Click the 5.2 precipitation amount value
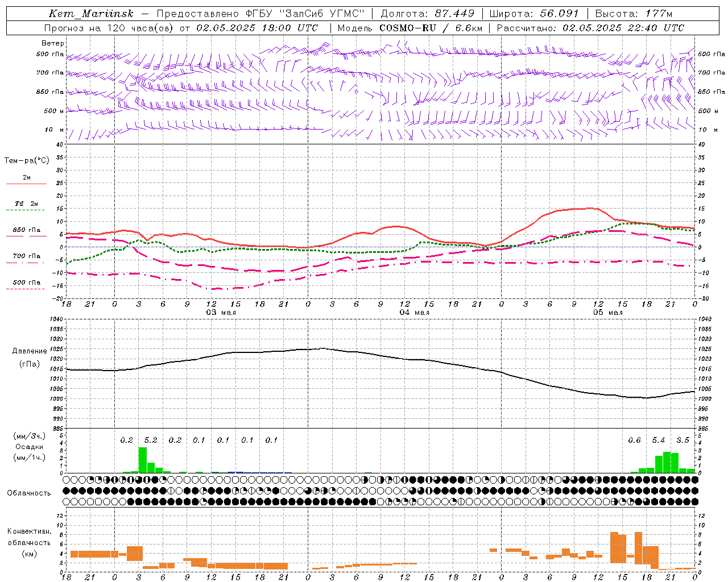 151,440
